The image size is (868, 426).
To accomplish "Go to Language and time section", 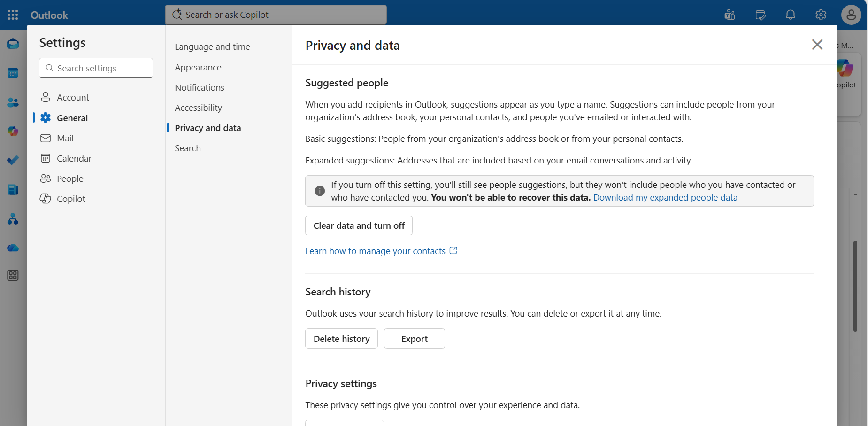I will point(212,46).
